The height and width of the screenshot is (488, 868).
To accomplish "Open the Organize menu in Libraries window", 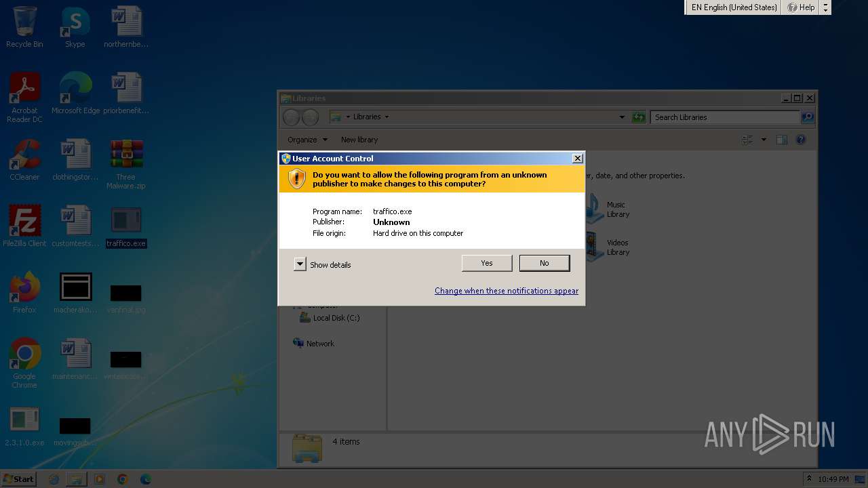I will pos(307,140).
